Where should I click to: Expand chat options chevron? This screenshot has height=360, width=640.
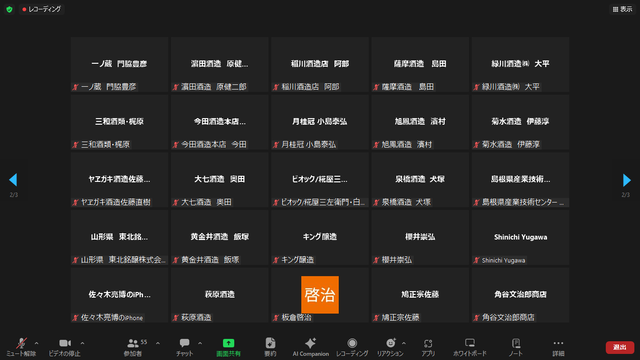(x=200, y=343)
